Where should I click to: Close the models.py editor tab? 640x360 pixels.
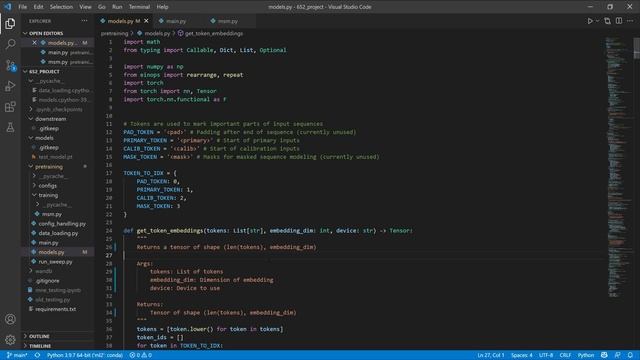pyautogui.click(x=147, y=21)
